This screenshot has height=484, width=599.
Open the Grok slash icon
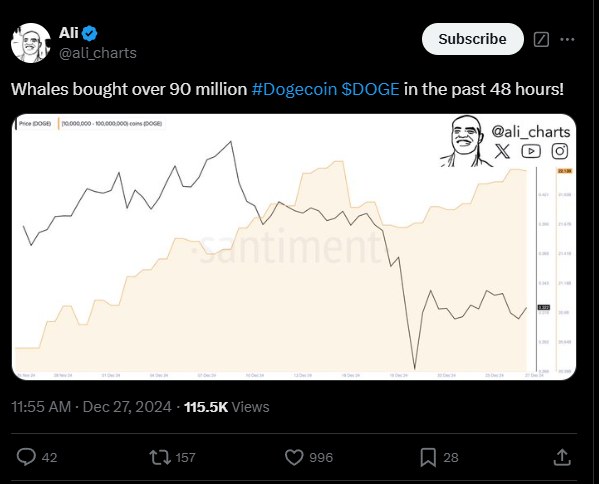coord(541,39)
